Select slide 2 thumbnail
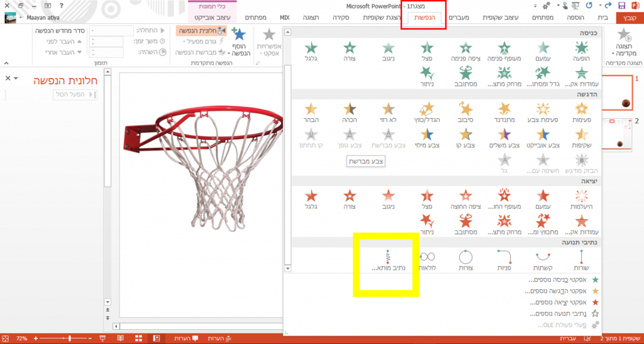The image size is (644, 344). click(x=618, y=134)
